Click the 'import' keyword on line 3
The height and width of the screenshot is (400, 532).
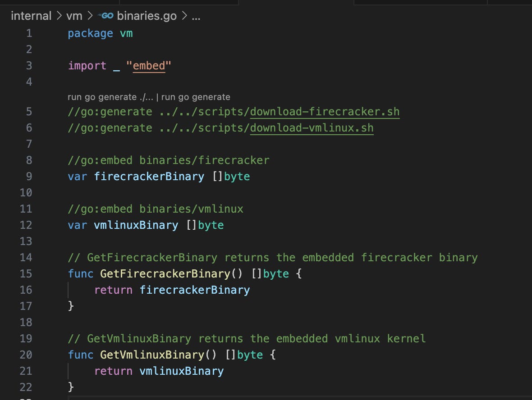87,66
